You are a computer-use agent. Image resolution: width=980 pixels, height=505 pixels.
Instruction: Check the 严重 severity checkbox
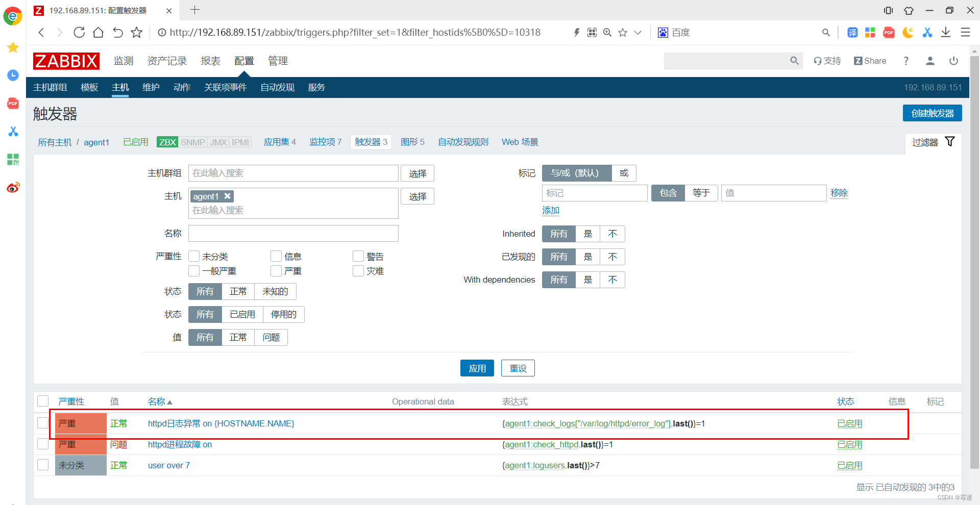276,270
